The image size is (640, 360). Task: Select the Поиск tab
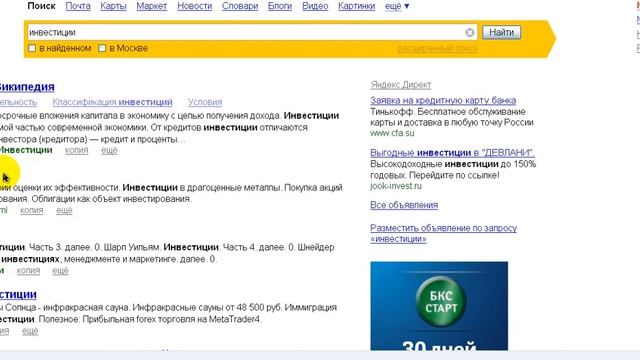pyautogui.click(x=41, y=6)
